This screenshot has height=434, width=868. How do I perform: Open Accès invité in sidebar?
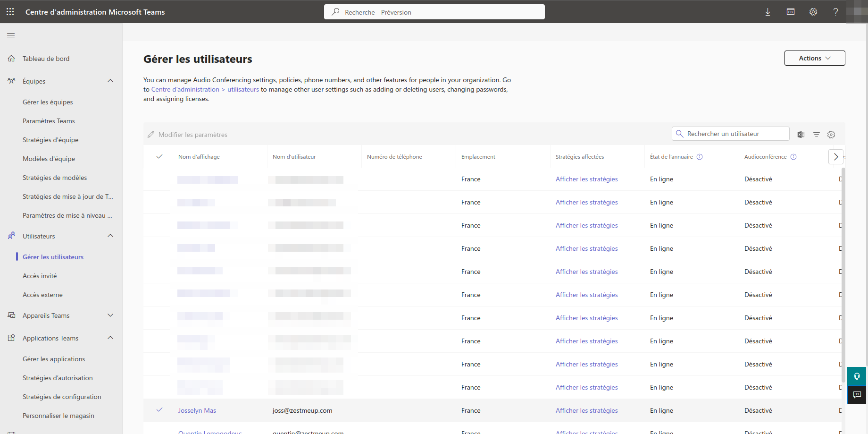(x=40, y=276)
